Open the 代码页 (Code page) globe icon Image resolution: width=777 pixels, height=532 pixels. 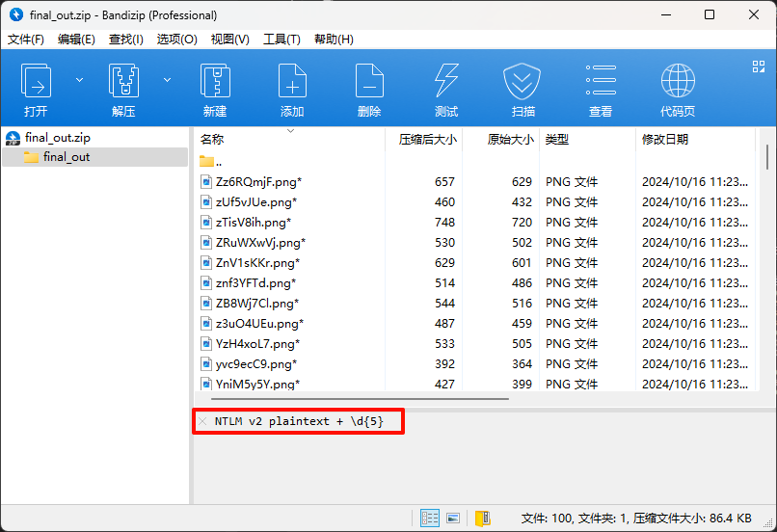click(678, 82)
